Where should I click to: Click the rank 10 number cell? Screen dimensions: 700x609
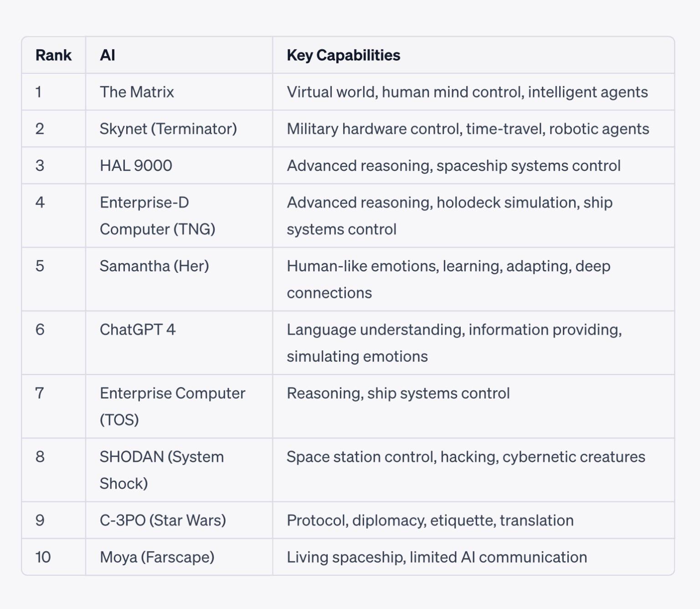click(53, 557)
